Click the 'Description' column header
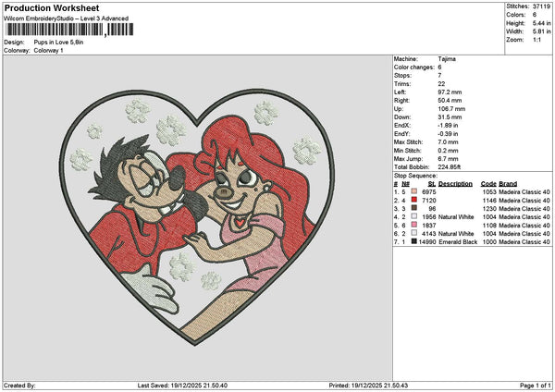Viewport: 555px width, 392px height. tap(455, 184)
